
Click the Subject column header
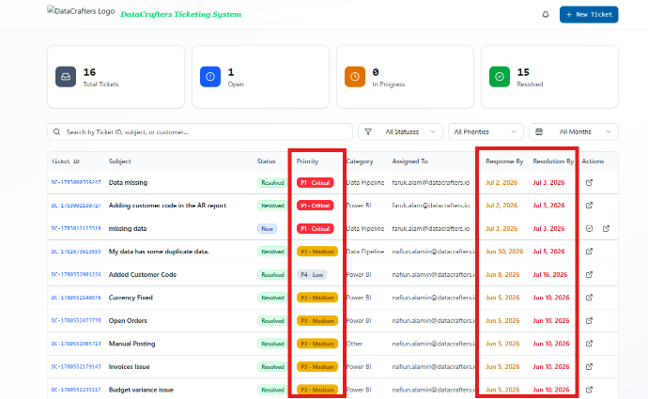[x=120, y=161]
